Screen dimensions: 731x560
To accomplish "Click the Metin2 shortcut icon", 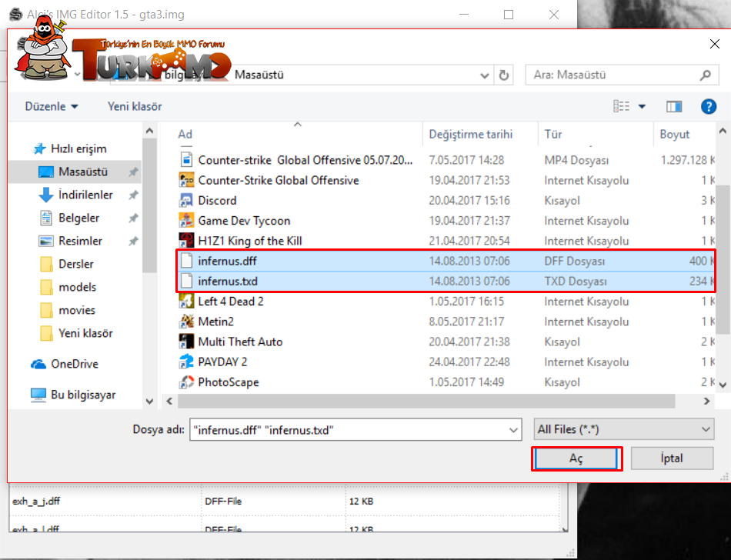I will coord(186,322).
